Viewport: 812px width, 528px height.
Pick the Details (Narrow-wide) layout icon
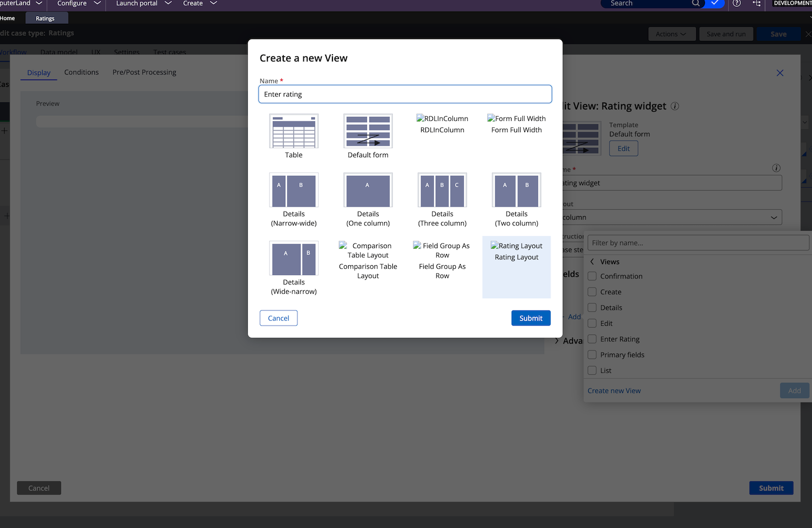(294, 190)
